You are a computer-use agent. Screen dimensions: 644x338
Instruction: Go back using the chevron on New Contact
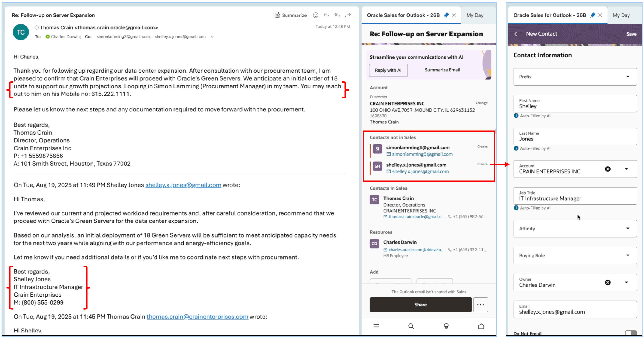[x=516, y=34]
